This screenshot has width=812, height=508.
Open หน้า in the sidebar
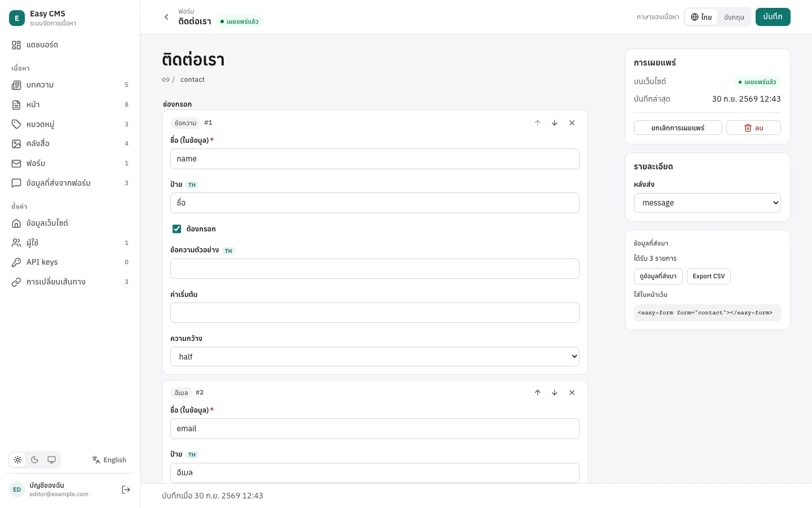70,104
